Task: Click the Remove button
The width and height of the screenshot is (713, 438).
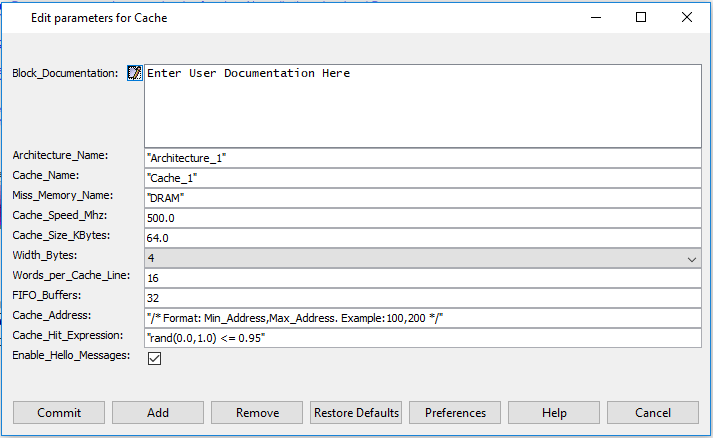Action: coord(257,413)
